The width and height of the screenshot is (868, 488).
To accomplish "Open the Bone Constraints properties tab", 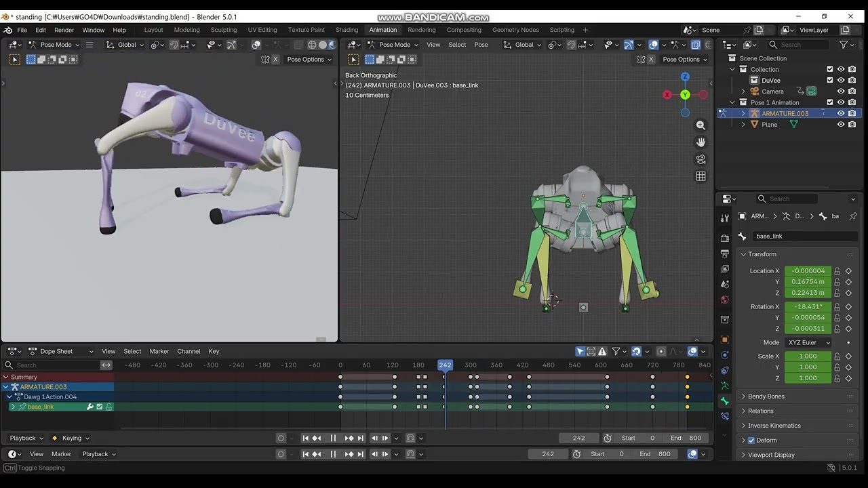I will pyautogui.click(x=725, y=416).
